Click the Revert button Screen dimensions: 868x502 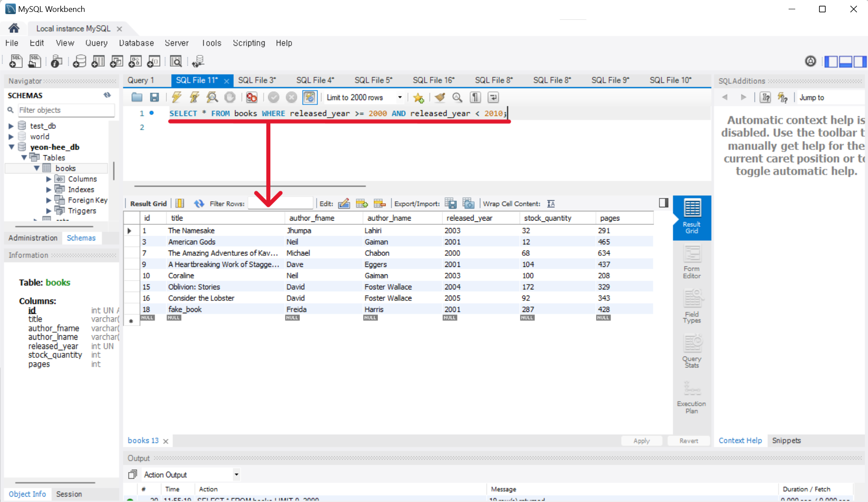pos(689,441)
